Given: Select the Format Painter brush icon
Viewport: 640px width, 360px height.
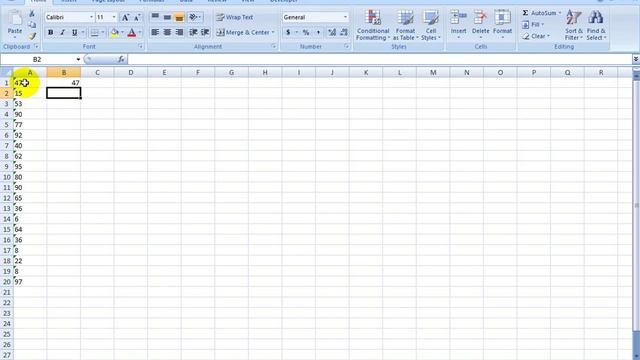Looking at the screenshot, I should pos(32,36).
